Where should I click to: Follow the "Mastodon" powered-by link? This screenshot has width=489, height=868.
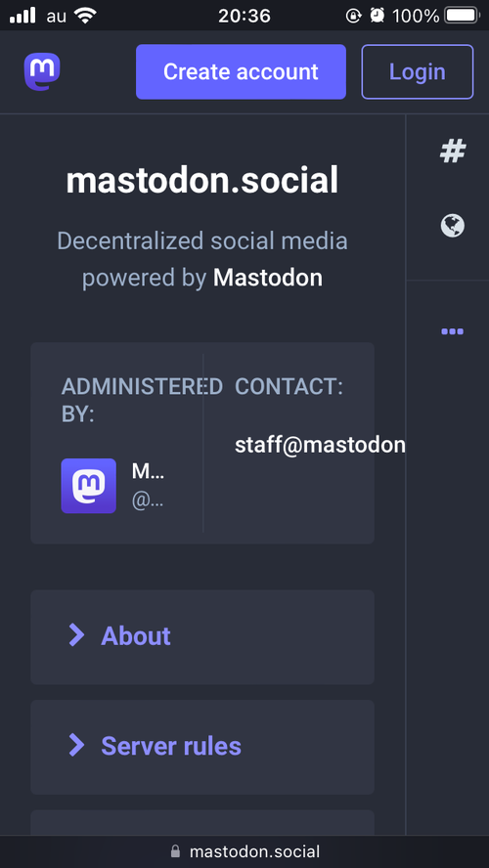[x=268, y=278]
